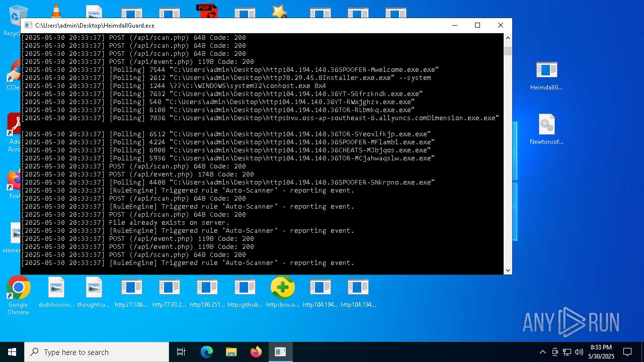Open File Explorer from the taskbar

[x=231, y=352]
